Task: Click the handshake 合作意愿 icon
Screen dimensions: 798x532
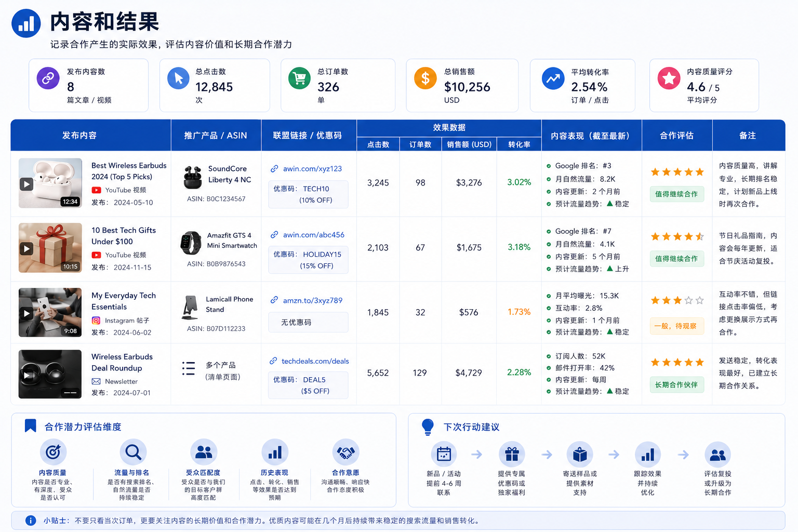Action: (x=345, y=452)
